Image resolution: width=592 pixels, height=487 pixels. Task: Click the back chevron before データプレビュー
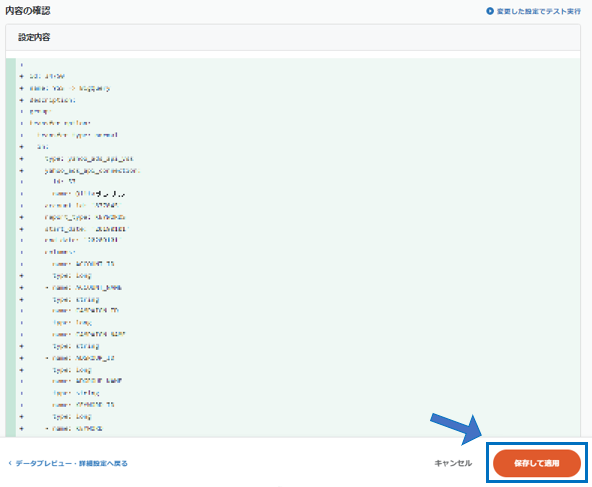10,463
